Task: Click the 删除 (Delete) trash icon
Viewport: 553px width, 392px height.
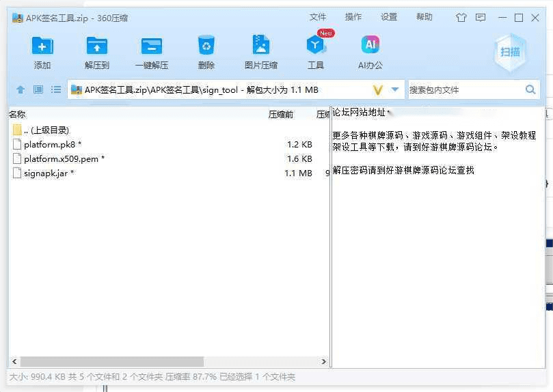Action: 206,45
